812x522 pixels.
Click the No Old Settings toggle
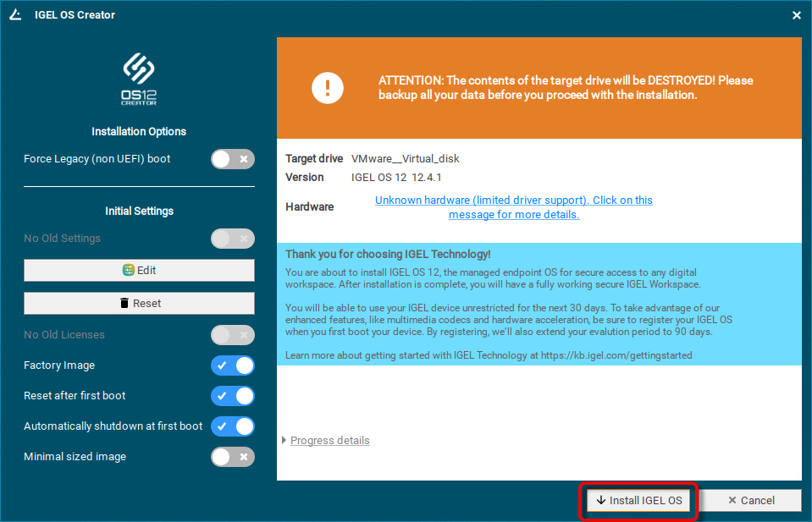pyautogui.click(x=232, y=239)
